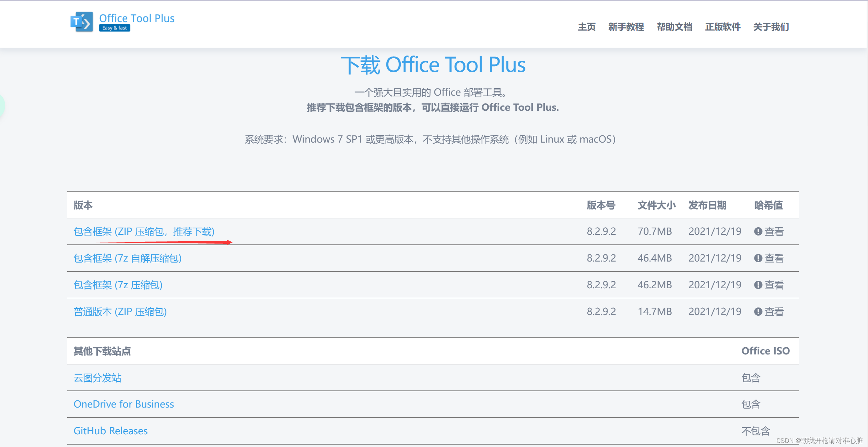Click hash info icon for ZIP framework row
The image size is (868, 447).
[758, 231]
